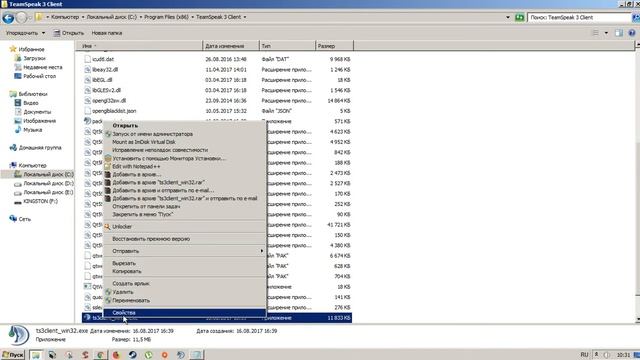Open Домашняя группа in navigation pane

[x=40, y=147]
